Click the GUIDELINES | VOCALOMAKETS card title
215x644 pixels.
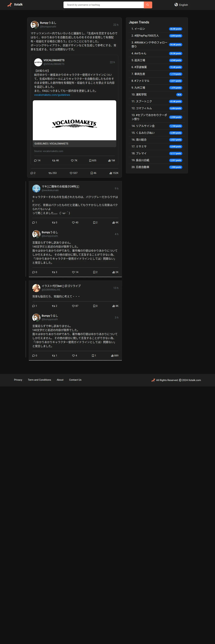click(51, 144)
